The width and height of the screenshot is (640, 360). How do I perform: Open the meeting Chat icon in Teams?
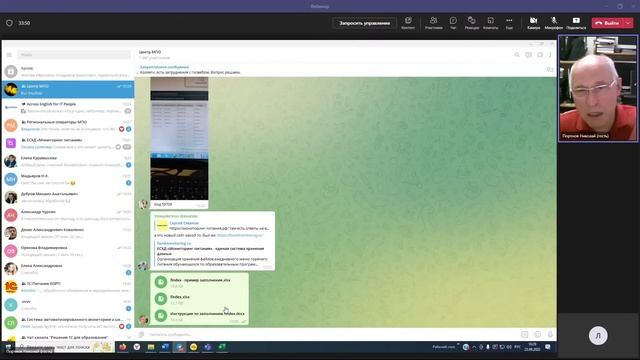click(x=453, y=23)
